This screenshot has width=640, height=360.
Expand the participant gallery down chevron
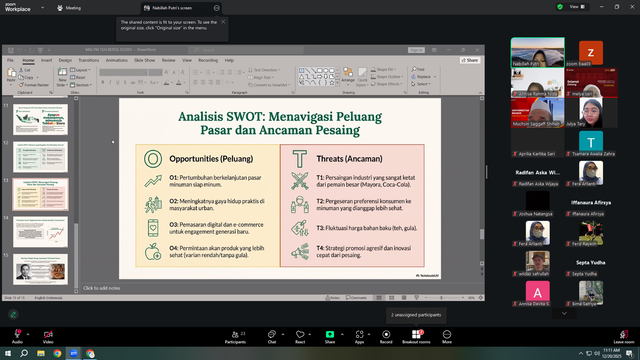point(564,313)
